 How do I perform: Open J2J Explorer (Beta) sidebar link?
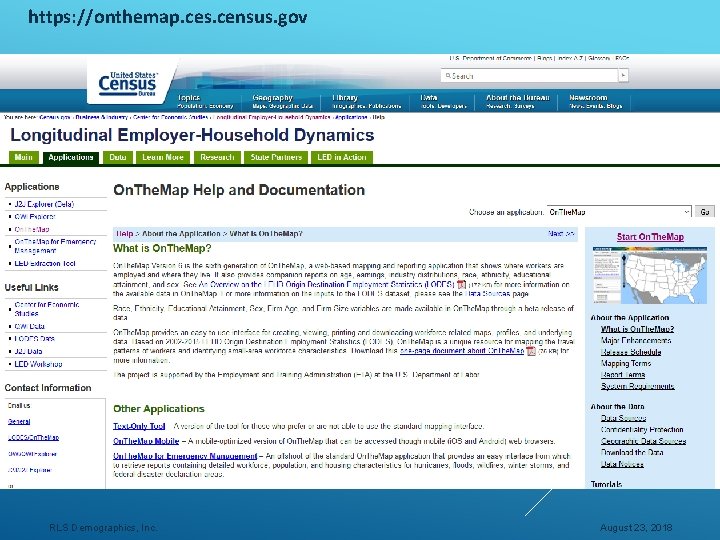[44, 204]
